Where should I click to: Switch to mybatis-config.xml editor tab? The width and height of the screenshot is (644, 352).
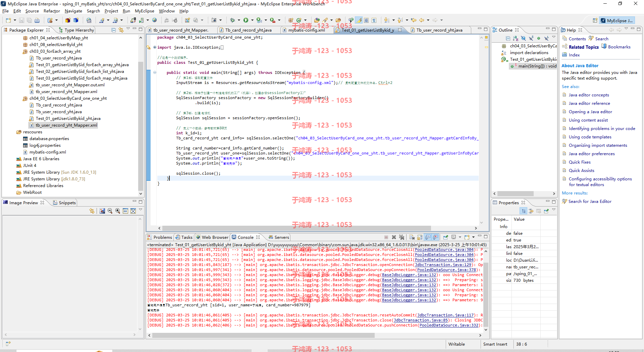306,30
